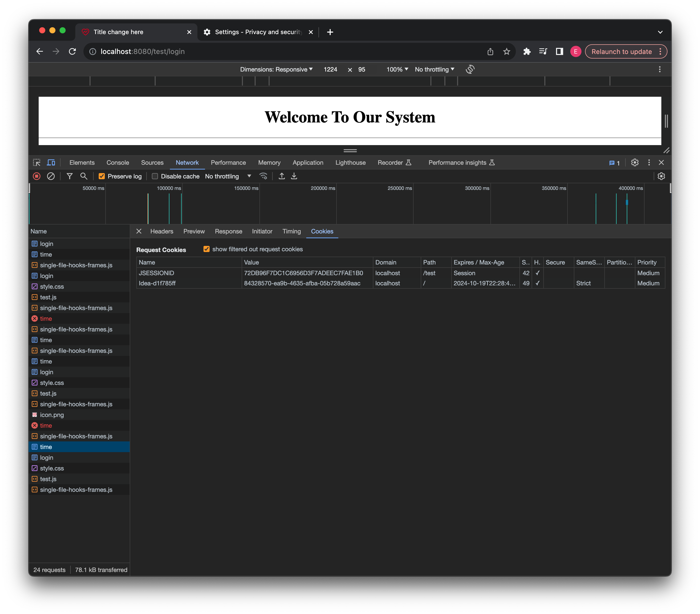Share this page icon

[x=490, y=51]
